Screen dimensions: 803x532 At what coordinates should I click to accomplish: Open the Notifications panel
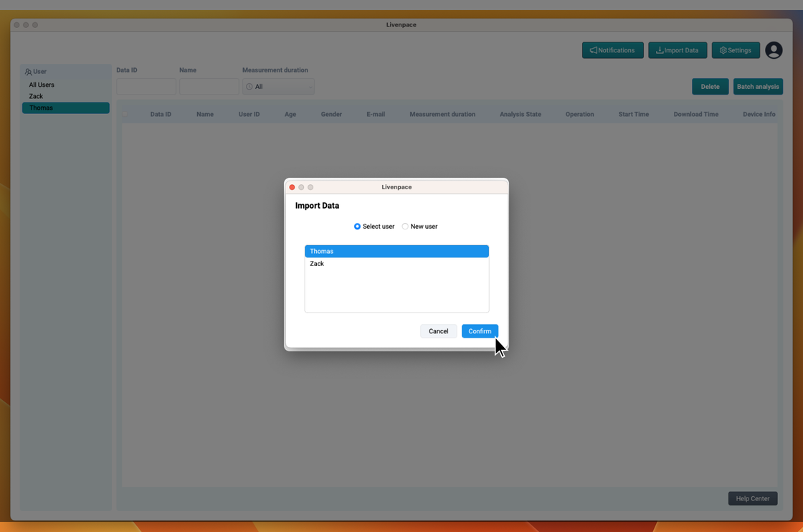(x=612, y=50)
